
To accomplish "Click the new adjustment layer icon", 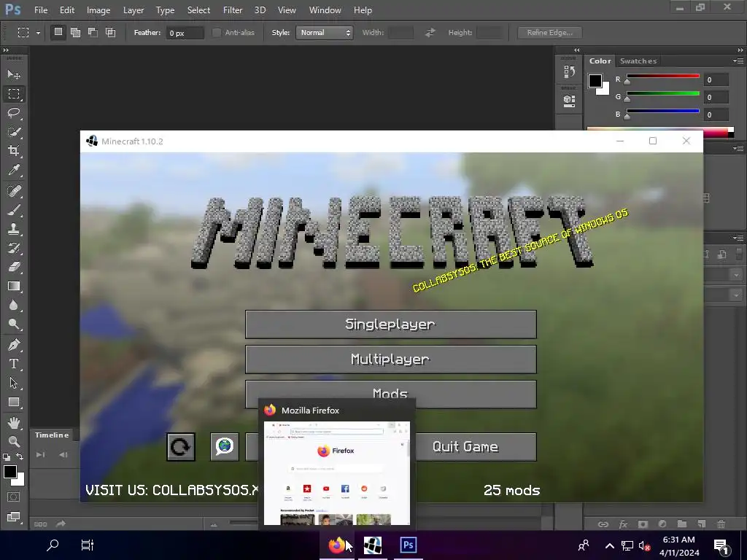I will point(662,524).
